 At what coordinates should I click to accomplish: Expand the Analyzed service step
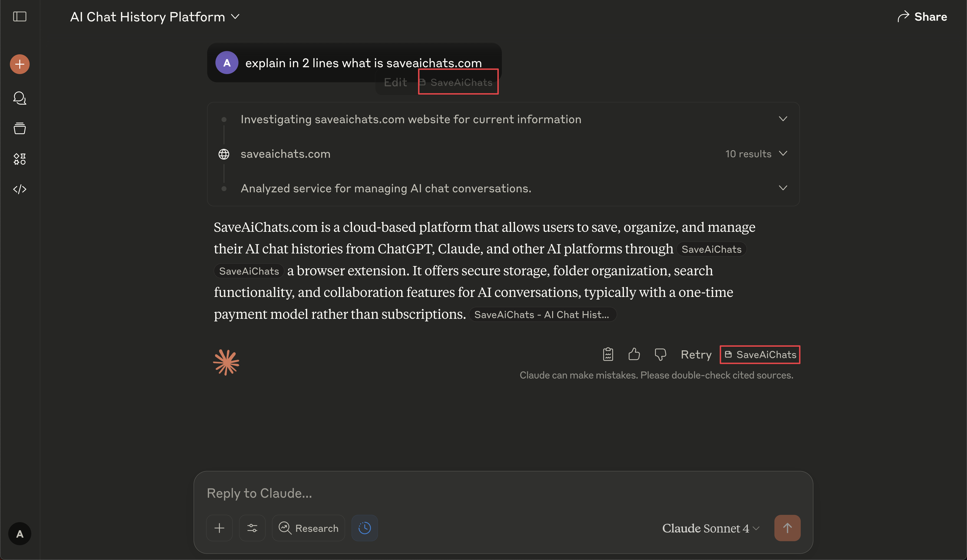pos(503,188)
